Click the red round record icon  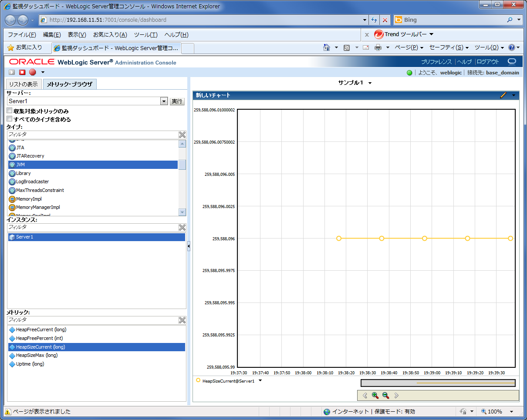coord(33,72)
